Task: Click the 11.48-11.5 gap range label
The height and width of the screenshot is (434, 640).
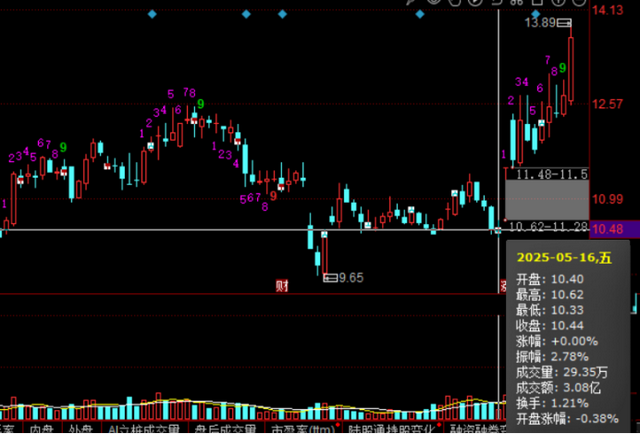Action: pos(552,175)
